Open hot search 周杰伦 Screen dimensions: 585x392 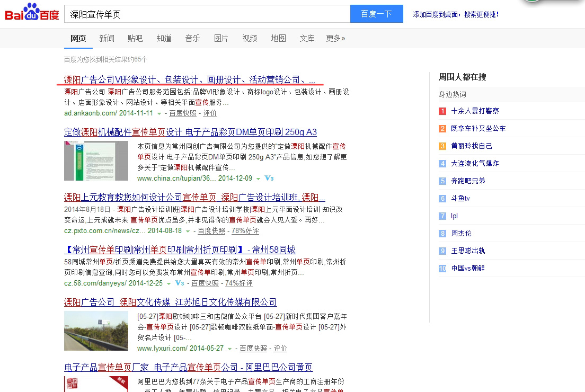coord(461,234)
